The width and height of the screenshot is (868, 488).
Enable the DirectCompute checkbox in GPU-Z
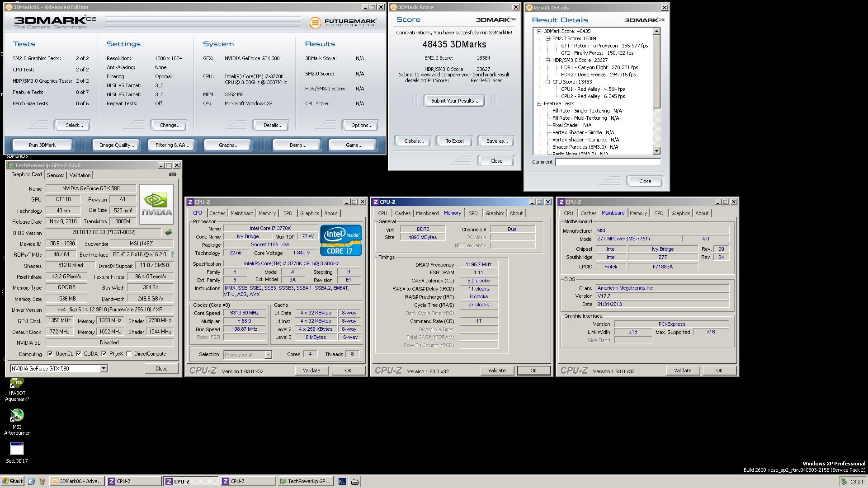coord(129,354)
